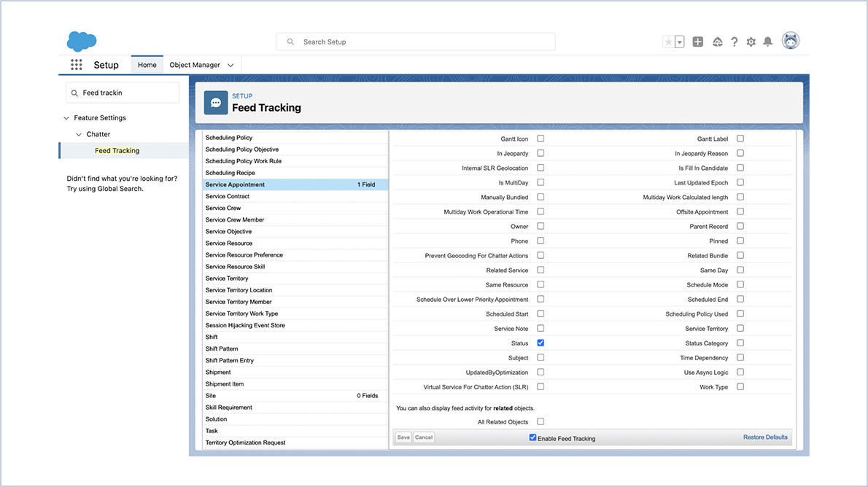This screenshot has height=487, width=868.
Task: Check the All Related Objects checkbox
Action: (x=540, y=421)
